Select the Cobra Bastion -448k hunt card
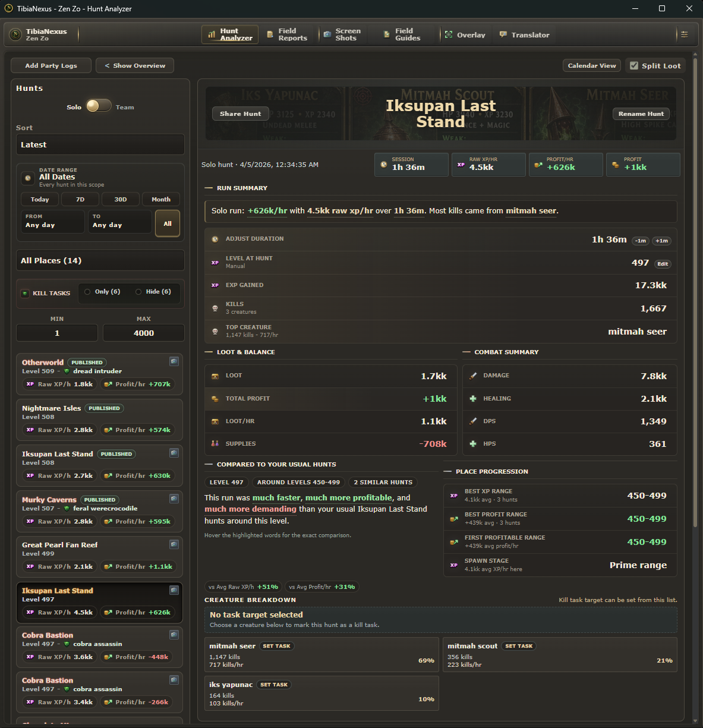Image resolution: width=703 pixels, height=728 pixels. (x=99, y=647)
